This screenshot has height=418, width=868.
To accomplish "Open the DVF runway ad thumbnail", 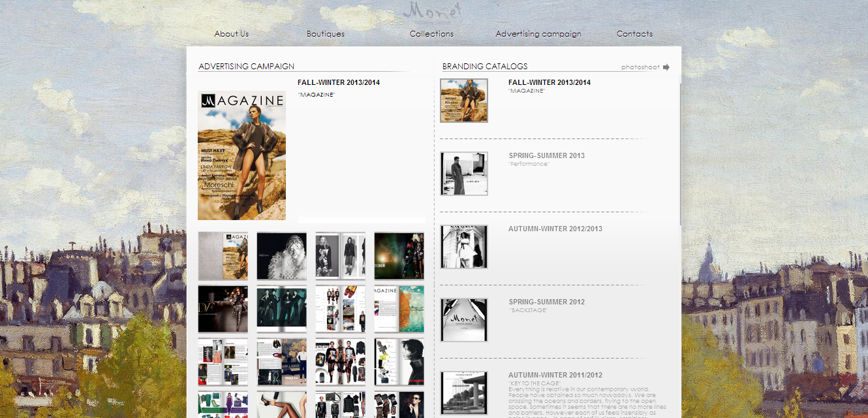I will (223, 309).
